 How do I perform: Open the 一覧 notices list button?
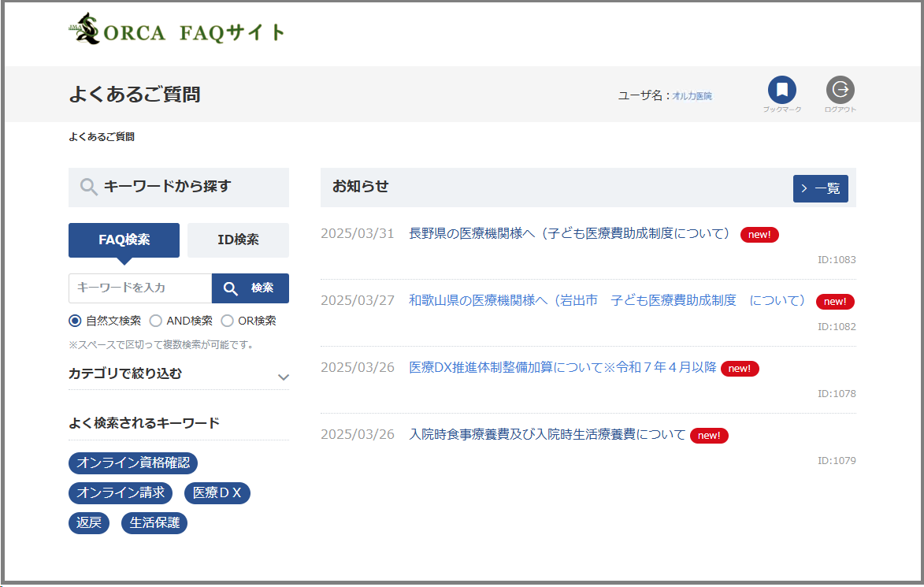point(820,188)
